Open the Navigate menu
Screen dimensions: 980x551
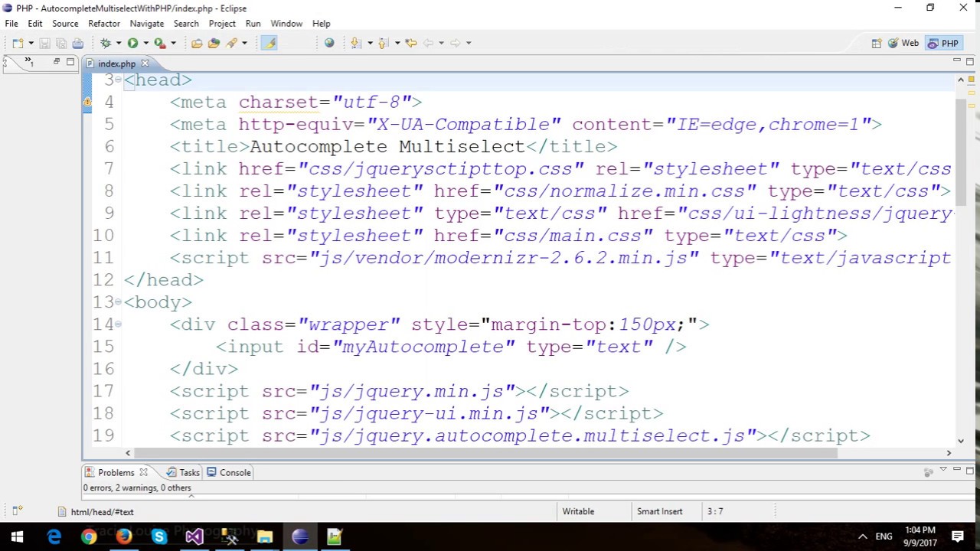tap(147, 24)
